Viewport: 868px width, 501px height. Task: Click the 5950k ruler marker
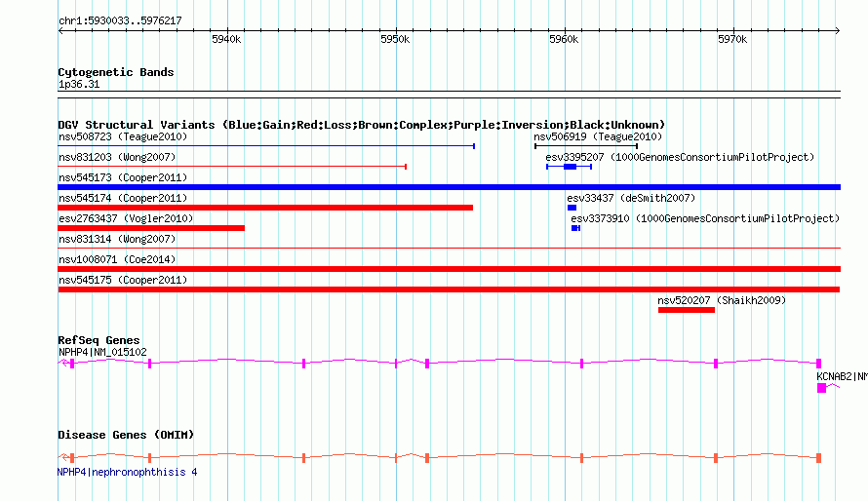395,39
